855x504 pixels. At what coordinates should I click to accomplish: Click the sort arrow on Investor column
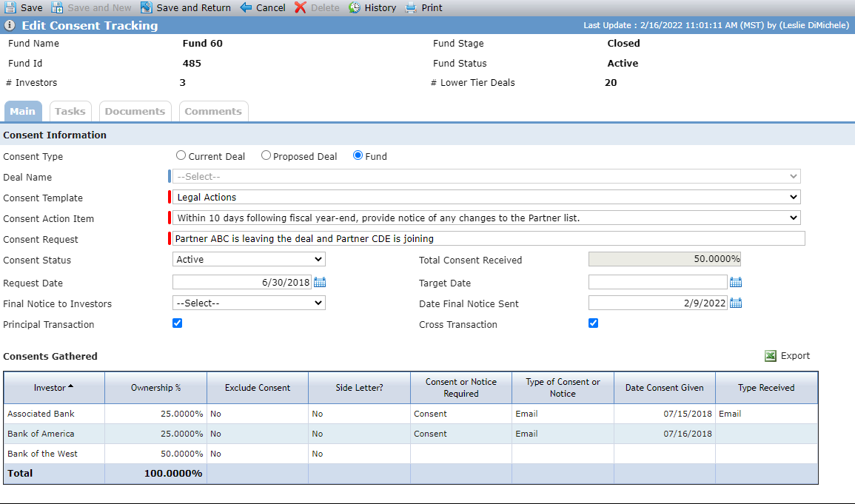[x=70, y=386]
